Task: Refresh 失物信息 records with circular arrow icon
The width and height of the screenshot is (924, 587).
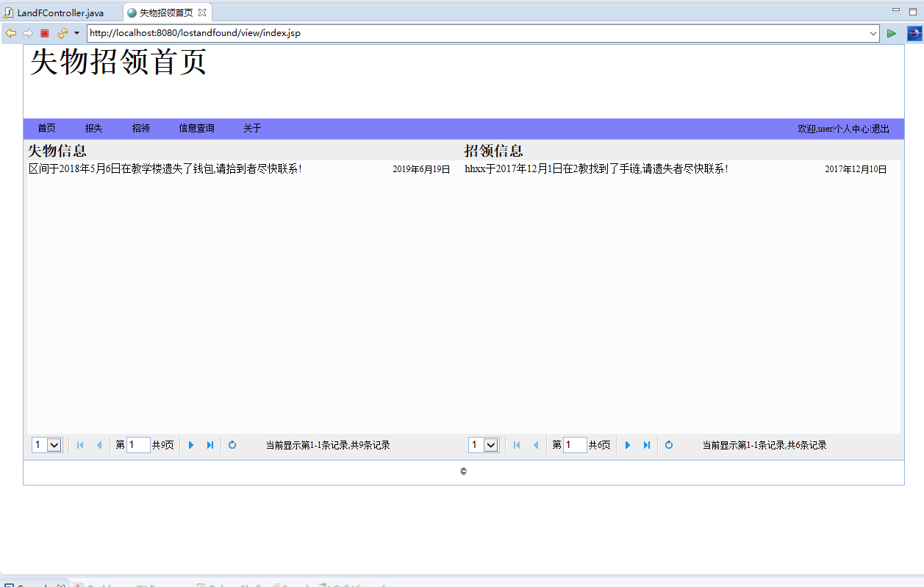Action: click(232, 444)
